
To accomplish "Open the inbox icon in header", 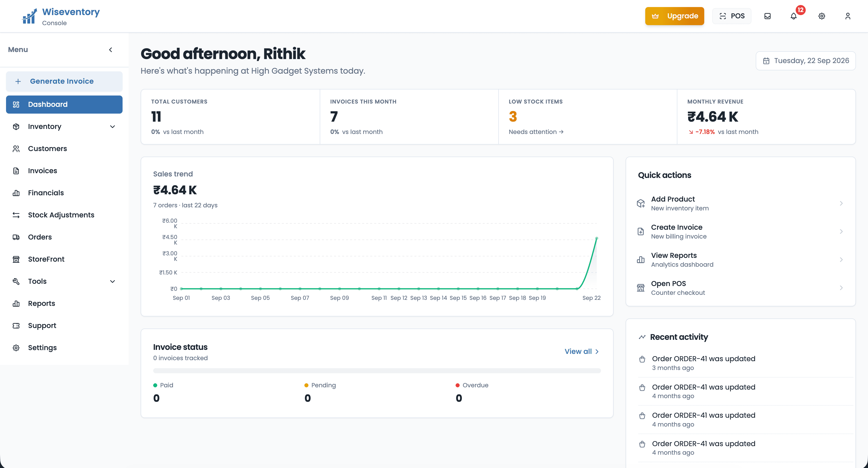I will (x=767, y=16).
